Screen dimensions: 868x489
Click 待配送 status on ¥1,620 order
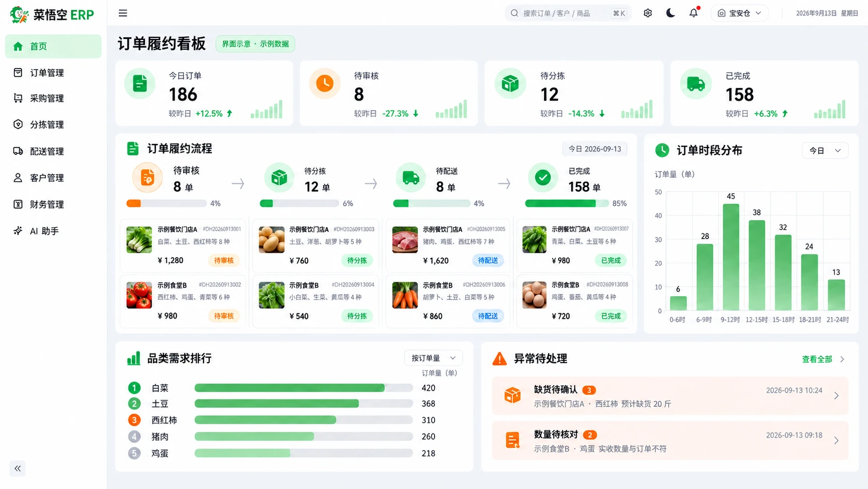[x=487, y=260]
